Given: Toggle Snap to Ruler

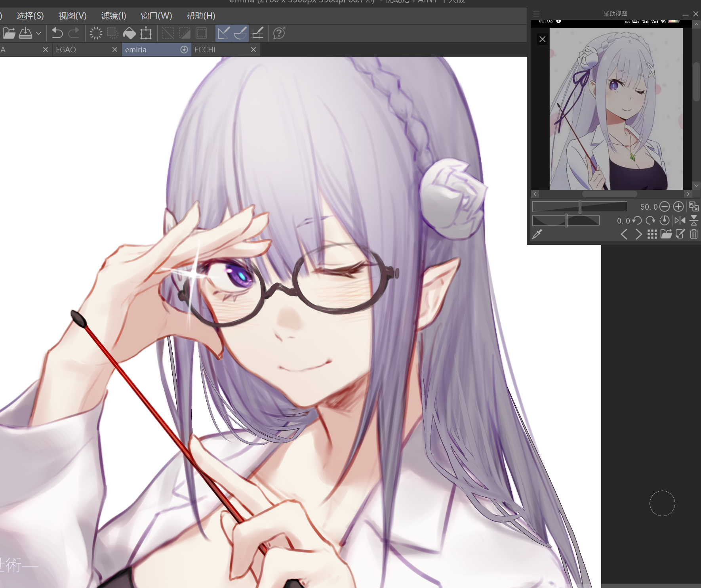Looking at the screenshot, I should click(224, 33).
